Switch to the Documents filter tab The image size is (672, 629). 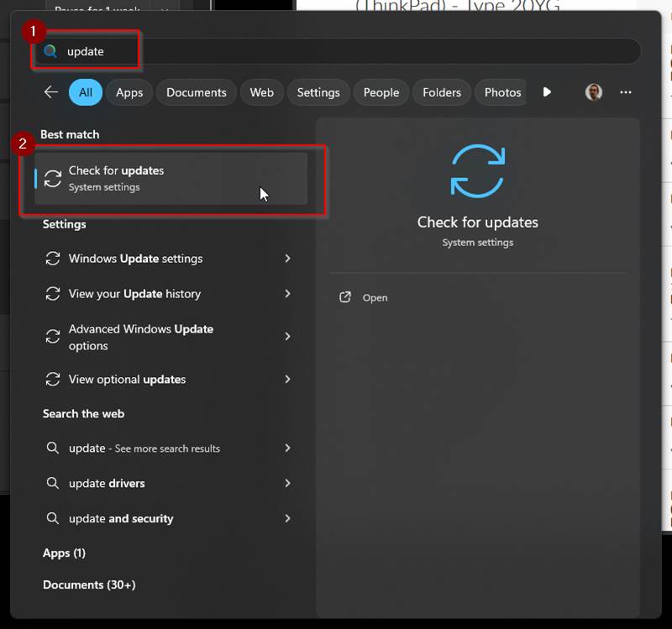click(x=196, y=92)
